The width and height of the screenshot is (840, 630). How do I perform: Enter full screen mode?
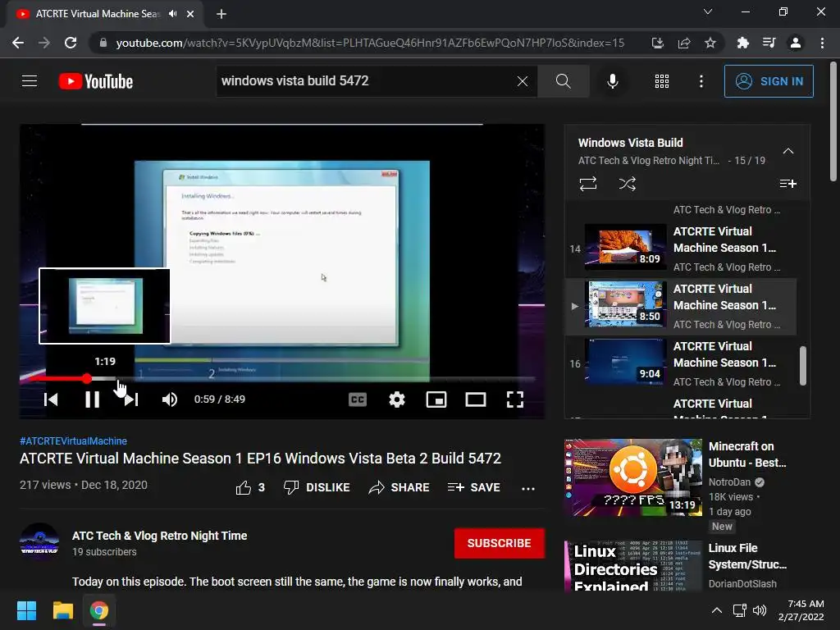[515, 399]
